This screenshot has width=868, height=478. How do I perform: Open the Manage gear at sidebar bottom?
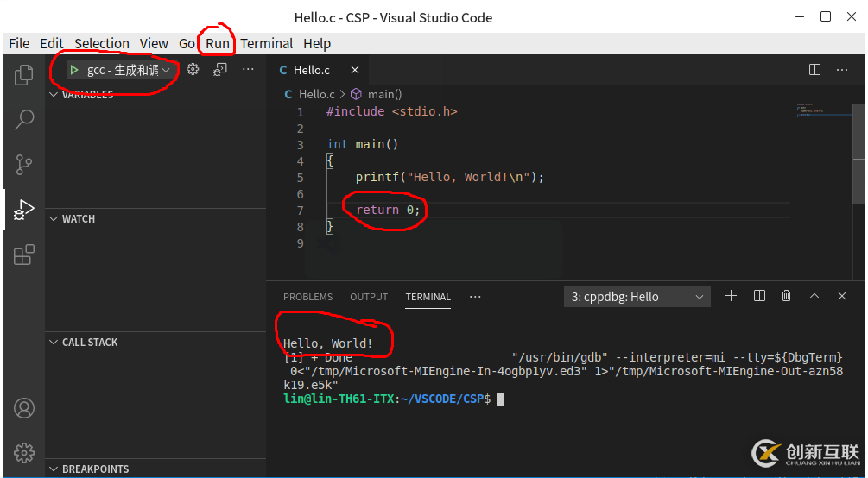click(24, 453)
